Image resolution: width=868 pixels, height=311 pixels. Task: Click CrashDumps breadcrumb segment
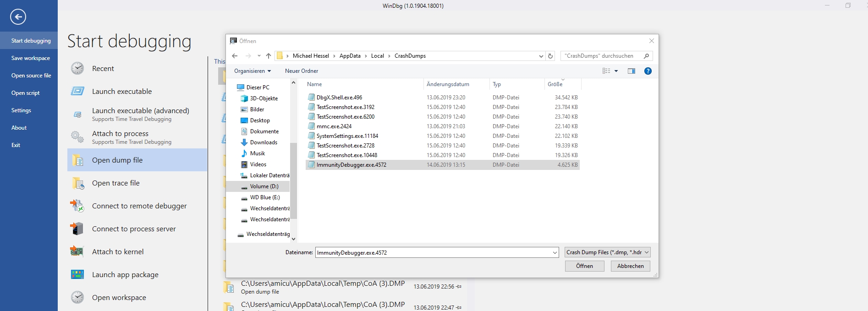pyautogui.click(x=410, y=56)
